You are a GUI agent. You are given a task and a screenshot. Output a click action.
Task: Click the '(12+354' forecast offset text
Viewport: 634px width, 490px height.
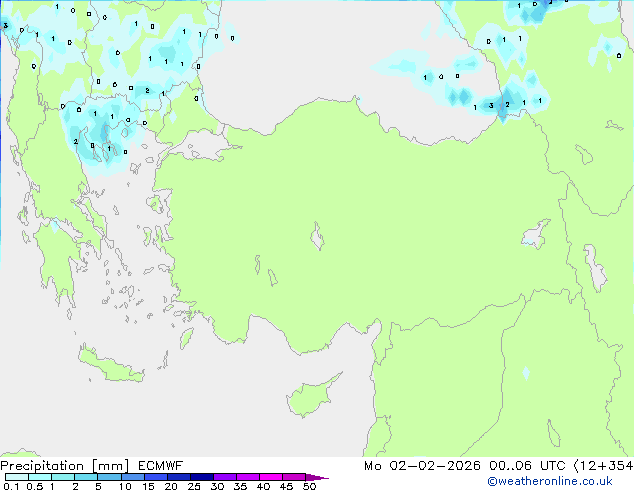click(x=604, y=466)
